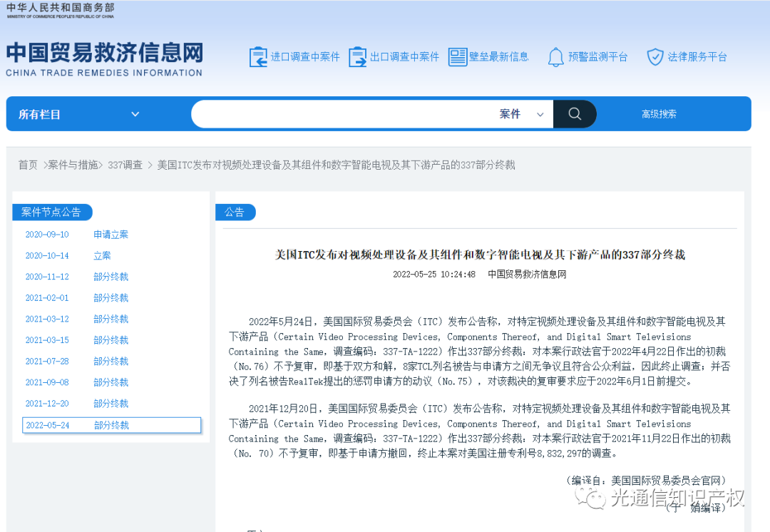The image size is (770, 532).
Task: Click the magnifier search button
Action: point(575,114)
